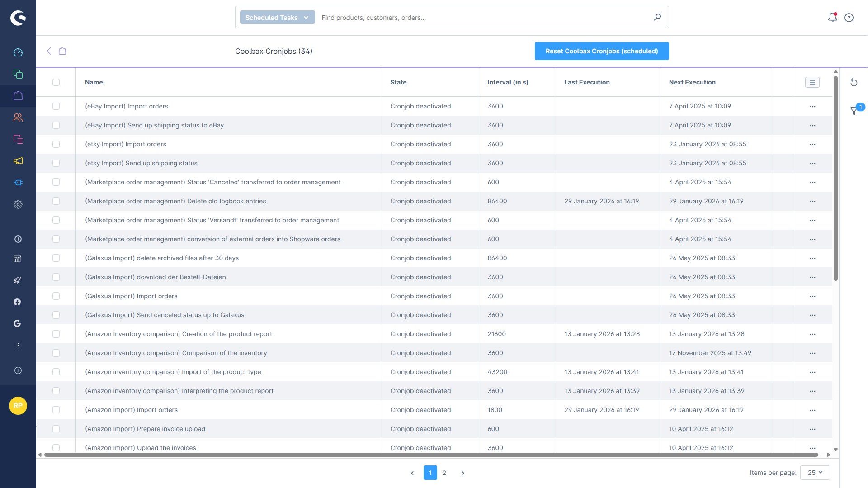Click the notifications bell icon
This screenshot has height=488, width=868.
pos(832,17)
